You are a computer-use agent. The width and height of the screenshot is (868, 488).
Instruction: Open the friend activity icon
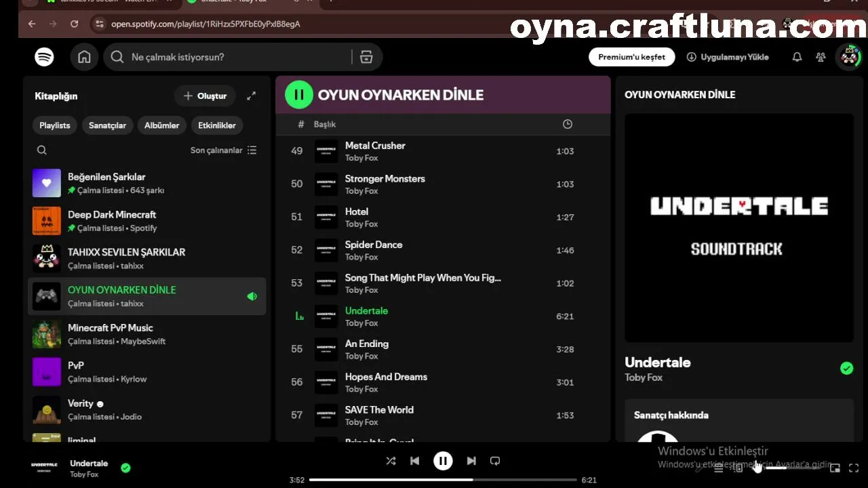pyautogui.click(x=821, y=57)
